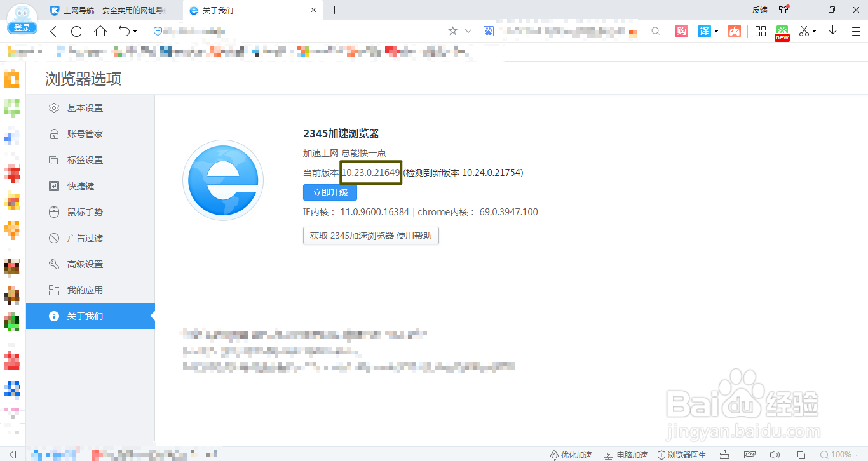Click the 浏览器选项 page heading
Screen dimensions: 868x461
pos(83,79)
